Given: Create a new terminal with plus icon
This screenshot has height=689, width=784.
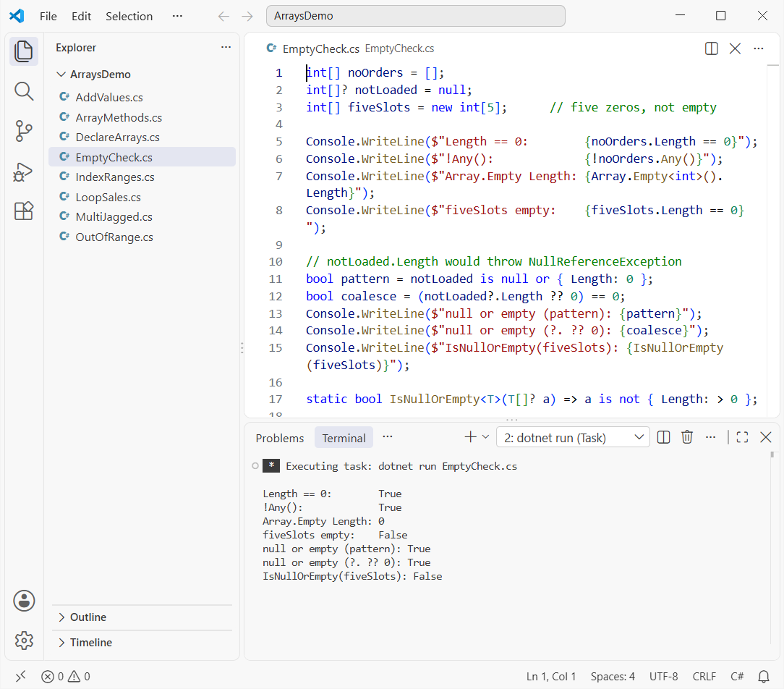Looking at the screenshot, I should pos(470,437).
